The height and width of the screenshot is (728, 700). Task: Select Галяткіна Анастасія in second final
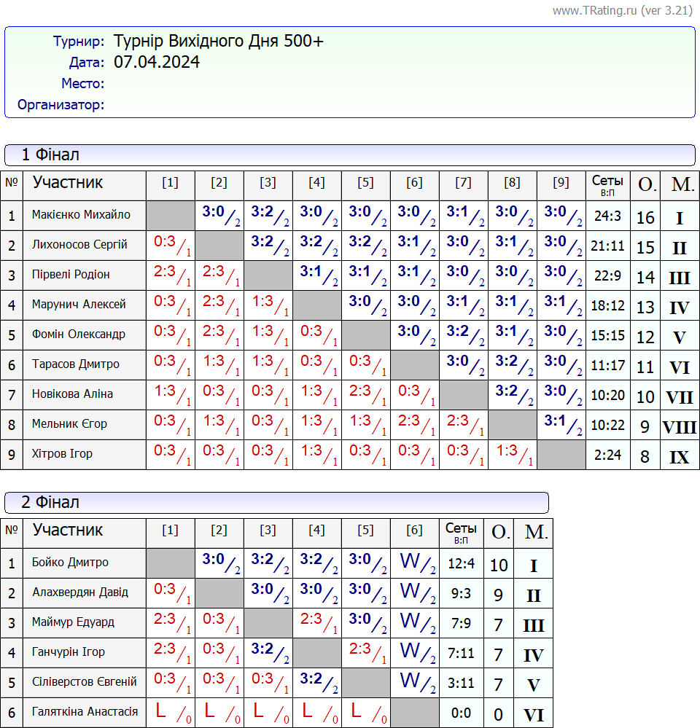(85, 712)
